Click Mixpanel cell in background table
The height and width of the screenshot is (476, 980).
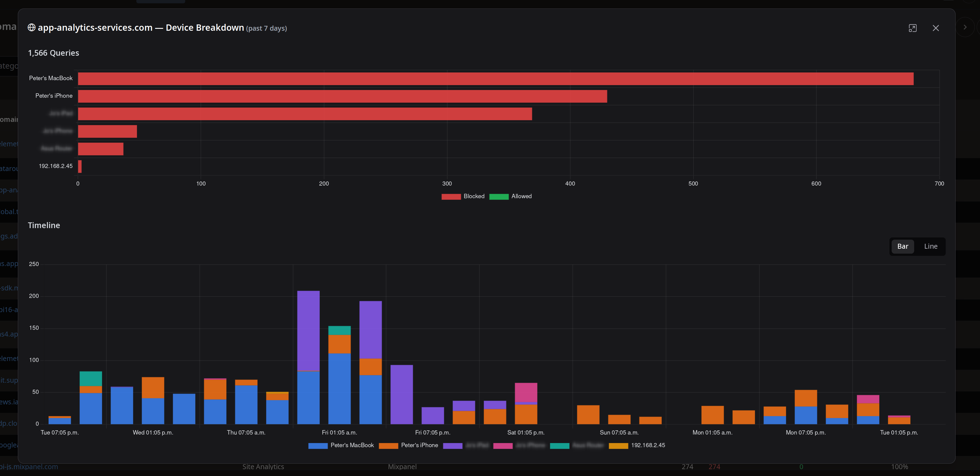402,467
